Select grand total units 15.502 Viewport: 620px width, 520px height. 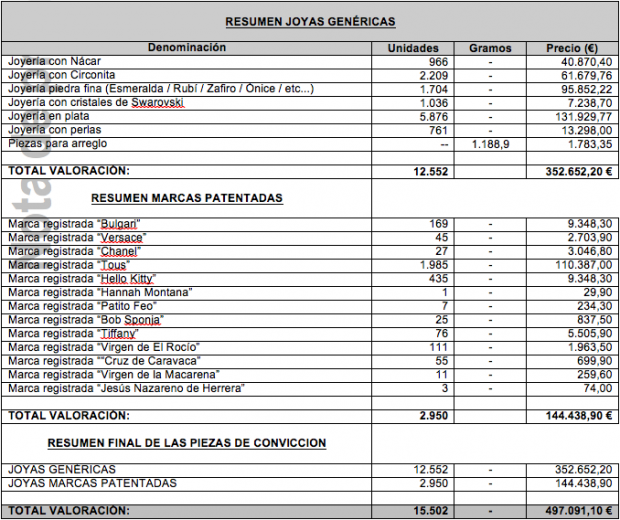431,511
